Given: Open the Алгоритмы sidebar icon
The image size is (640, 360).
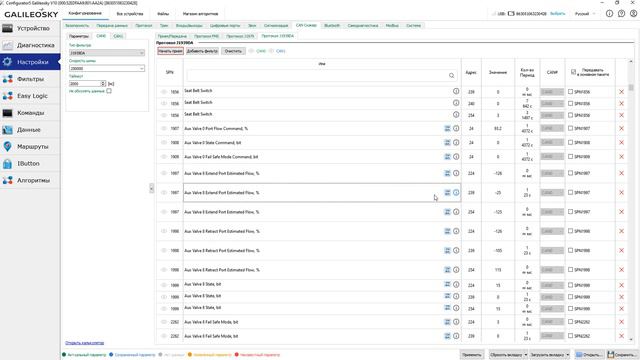Looking at the screenshot, I should (x=7, y=180).
